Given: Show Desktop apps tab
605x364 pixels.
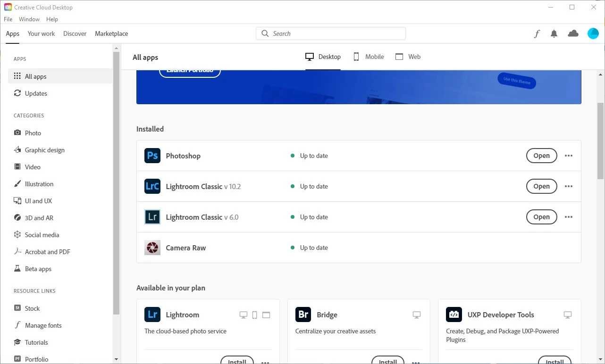Looking at the screenshot, I should pyautogui.click(x=323, y=57).
